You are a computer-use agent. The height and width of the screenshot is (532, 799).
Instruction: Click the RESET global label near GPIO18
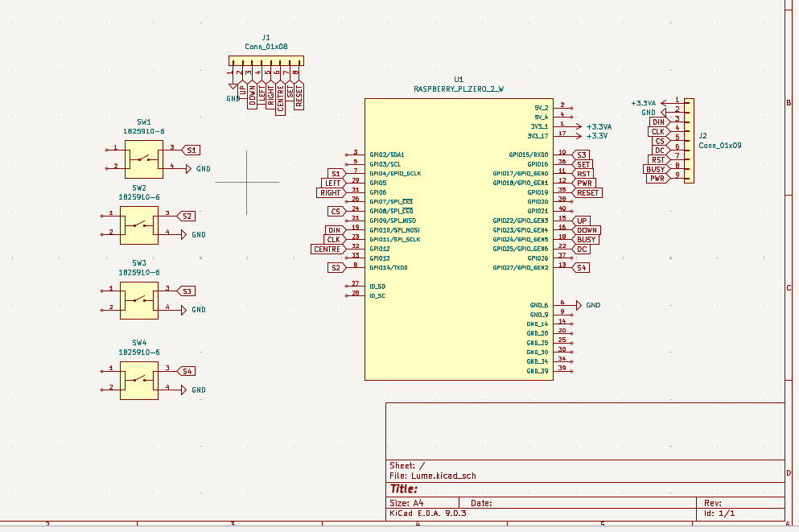coord(586,192)
